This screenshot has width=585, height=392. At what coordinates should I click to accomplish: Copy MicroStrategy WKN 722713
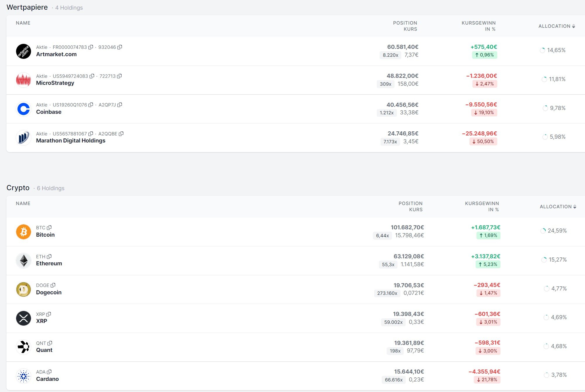tap(119, 76)
